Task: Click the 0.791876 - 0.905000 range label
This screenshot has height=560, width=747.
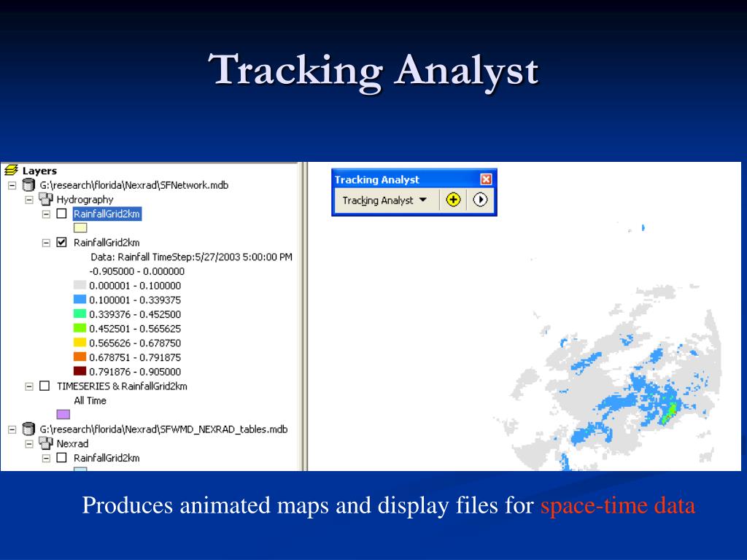Action: click(x=135, y=371)
